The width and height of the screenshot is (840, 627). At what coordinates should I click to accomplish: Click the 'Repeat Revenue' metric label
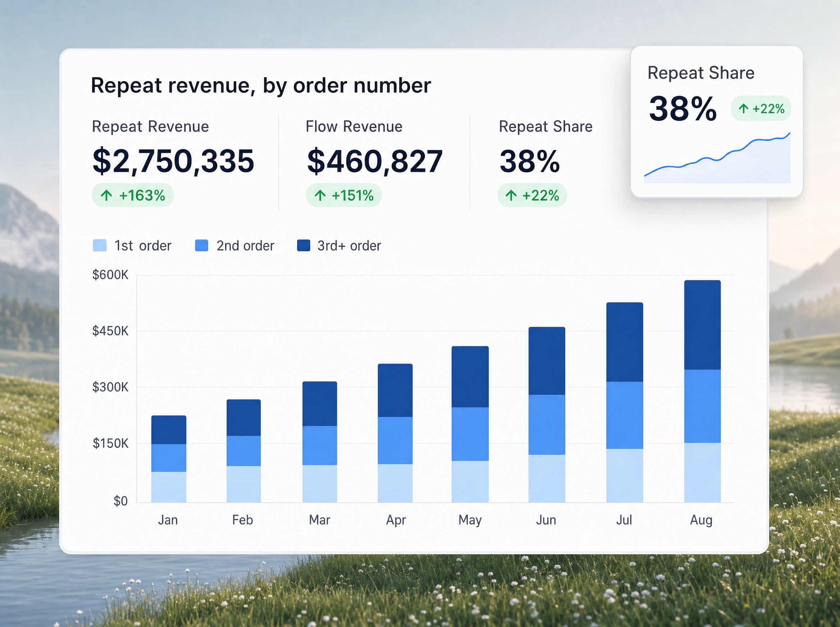(150, 127)
